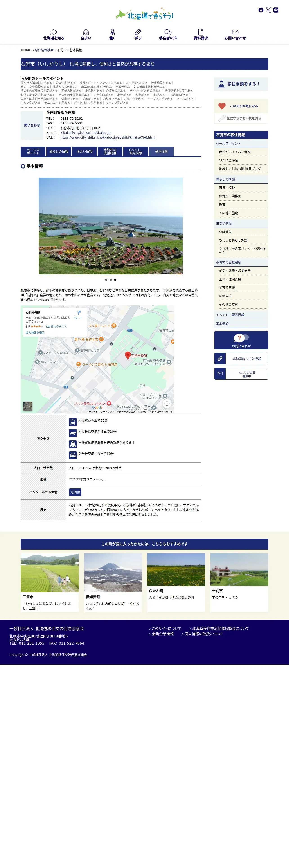Open the 倶知安町 recommendation card
The height and width of the screenshot is (868, 289).
(113, 582)
